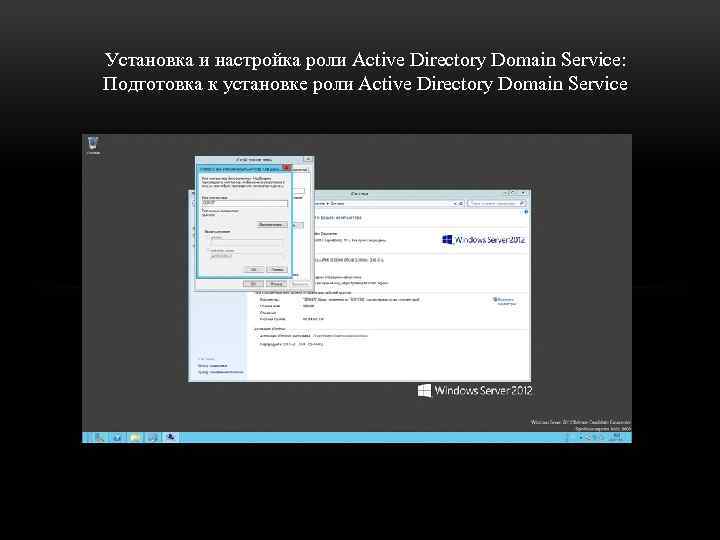
Task: Open the address bar dropdown in System window
Action: tap(455, 203)
